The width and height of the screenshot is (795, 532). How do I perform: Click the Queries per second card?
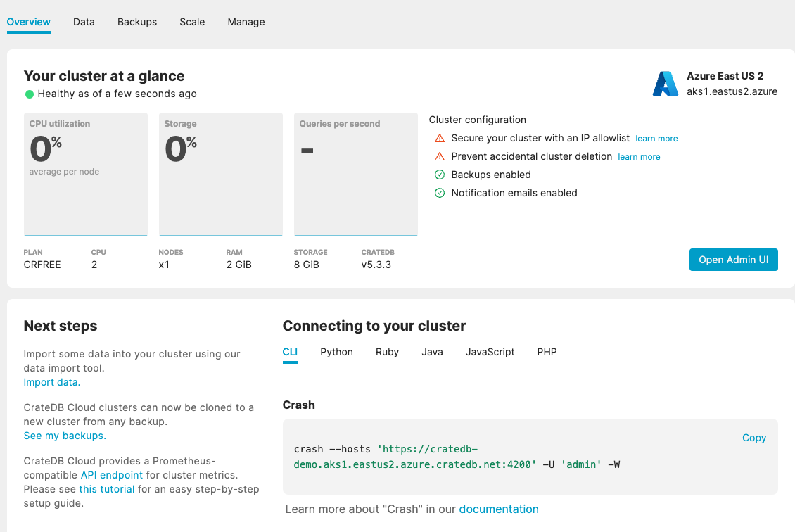click(x=355, y=175)
